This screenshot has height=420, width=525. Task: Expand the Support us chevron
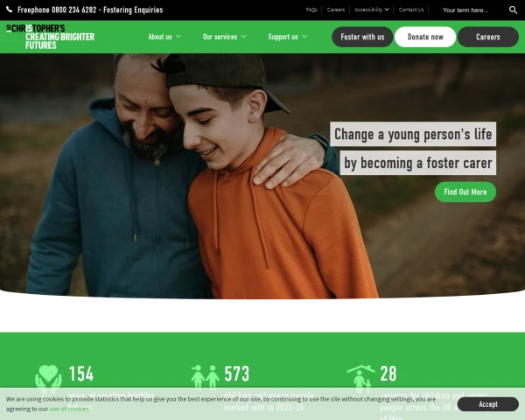tap(304, 37)
